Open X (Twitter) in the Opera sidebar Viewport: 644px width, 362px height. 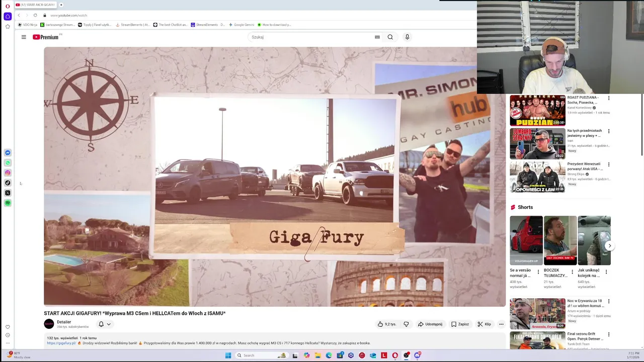tap(8, 193)
